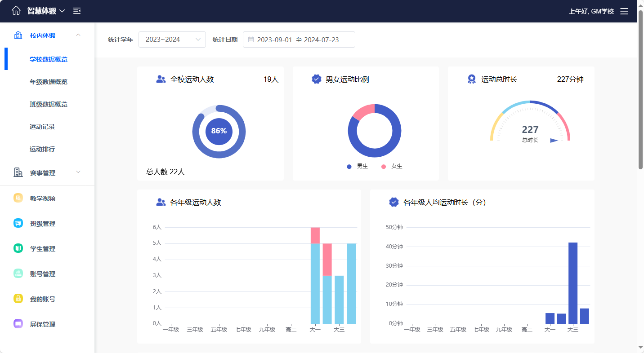Click the 大三 axis label in 各年级运动人数 chart
Image resolution: width=644 pixels, height=353 pixels.
339,330
